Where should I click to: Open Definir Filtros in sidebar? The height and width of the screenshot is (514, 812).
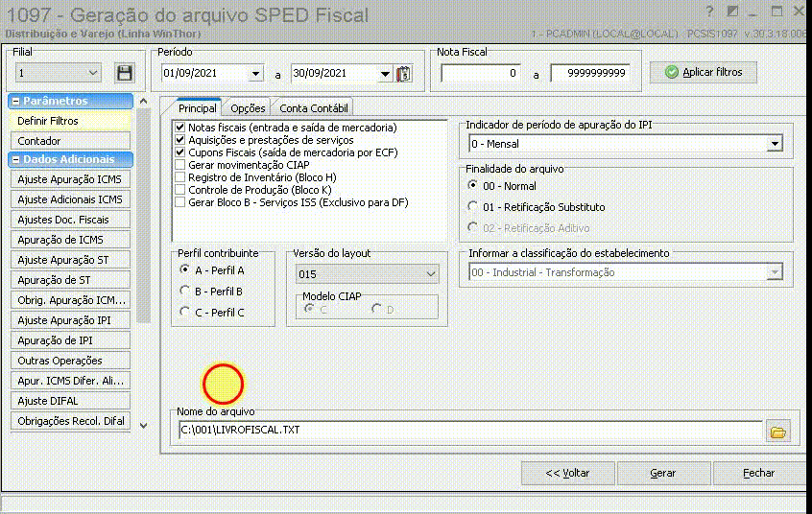70,121
